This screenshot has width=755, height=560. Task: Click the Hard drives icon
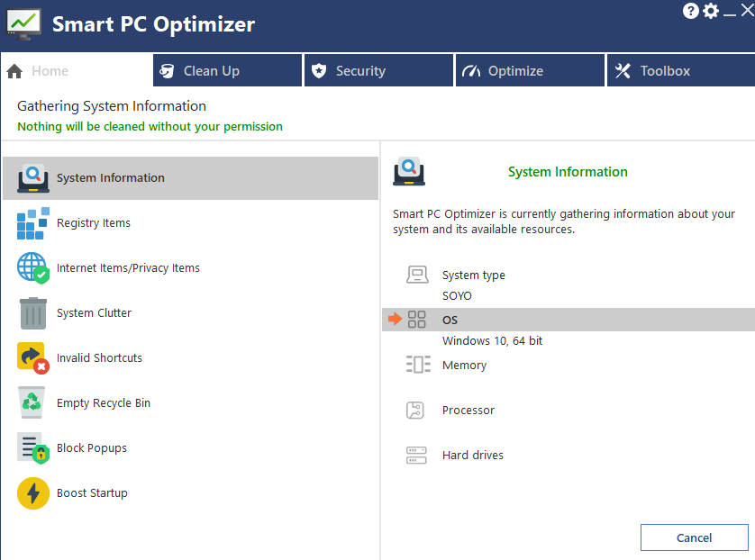click(x=416, y=456)
